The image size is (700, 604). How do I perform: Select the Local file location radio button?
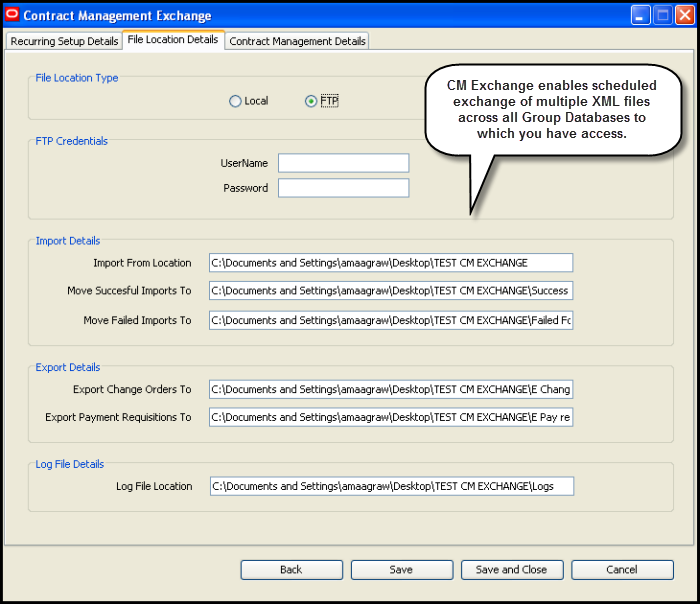(235, 101)
